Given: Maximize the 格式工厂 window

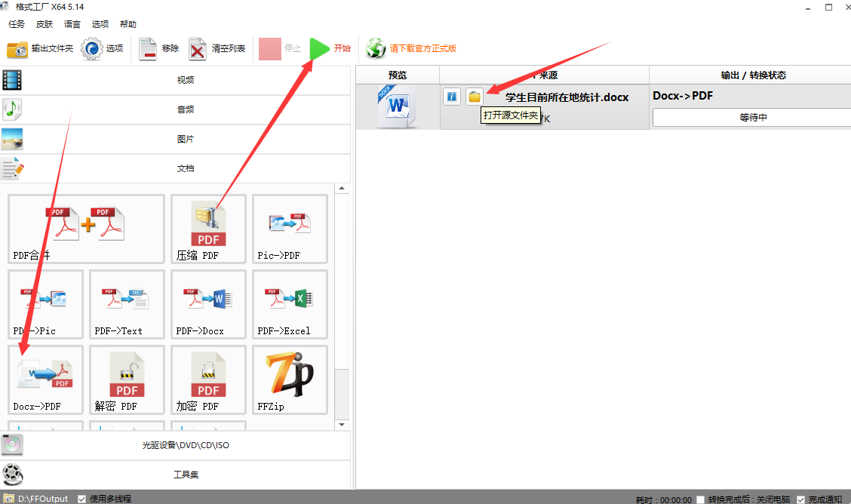Looking at the screenshot, I should [x=829, y=8].
